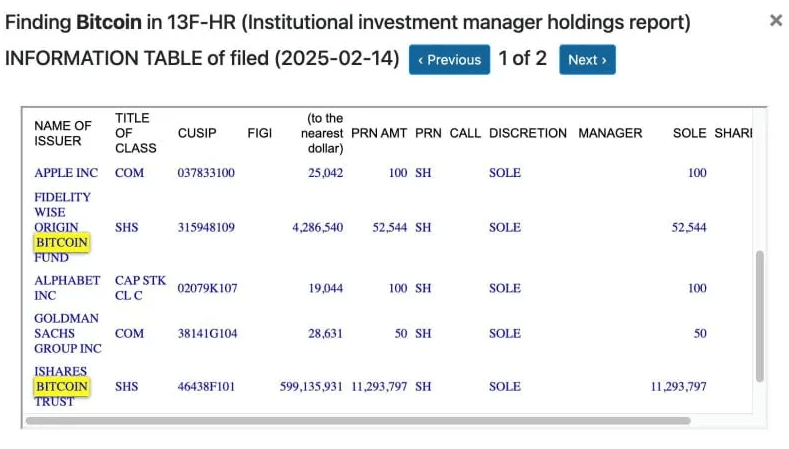
Task: Click the TITLE OF CLASS column header
Action: click(x=135, y=133)
